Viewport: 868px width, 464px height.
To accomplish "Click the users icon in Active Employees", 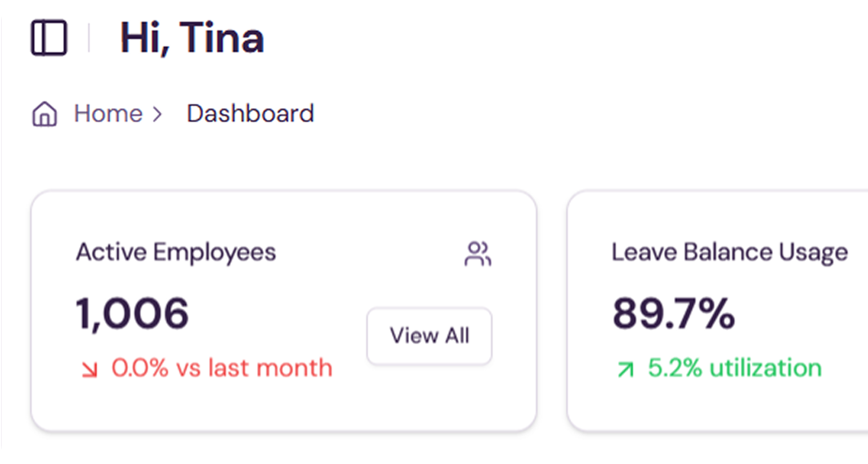I will 477,253.
